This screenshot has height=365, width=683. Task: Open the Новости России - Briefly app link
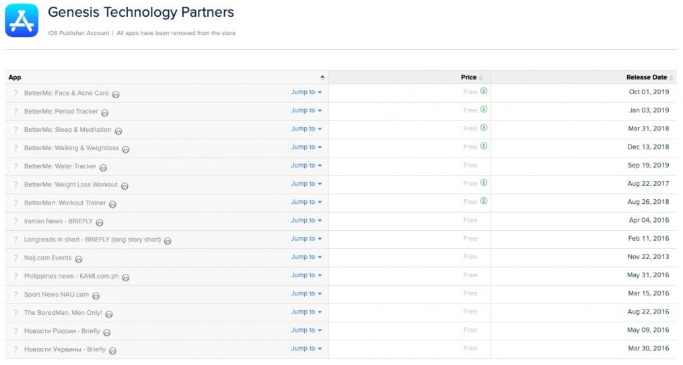62,331
